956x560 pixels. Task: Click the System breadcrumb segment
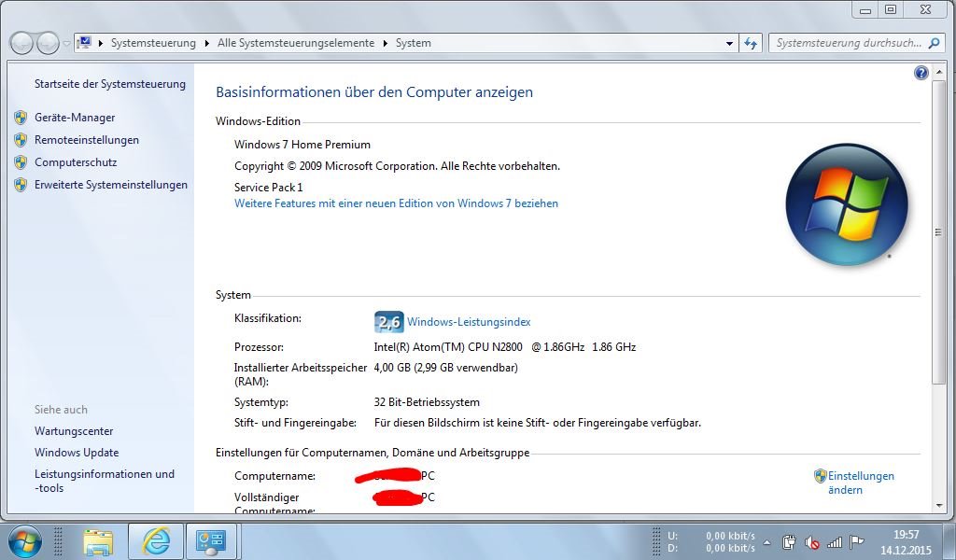tap(414, 43)
